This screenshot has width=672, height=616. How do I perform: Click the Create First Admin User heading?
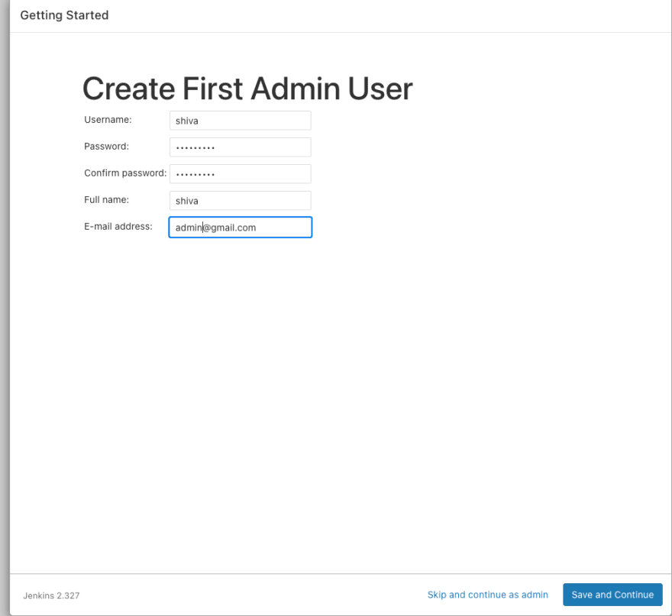pos(247,89)
